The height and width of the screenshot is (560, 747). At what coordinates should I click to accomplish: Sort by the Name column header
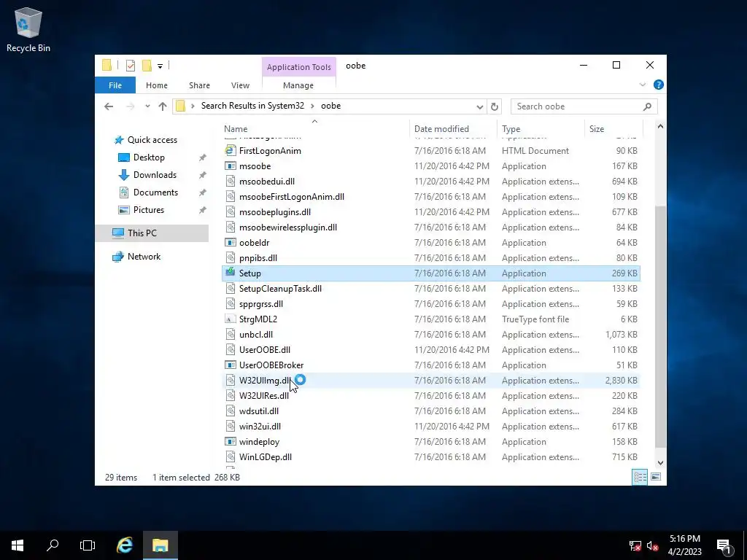(x=316, y=129)
